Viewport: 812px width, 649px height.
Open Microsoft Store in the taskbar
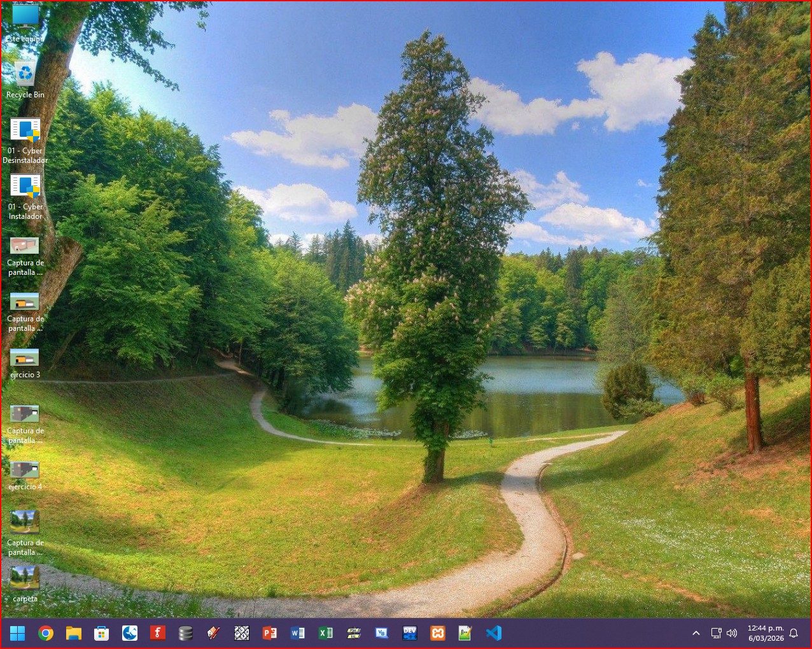[102, 633]
